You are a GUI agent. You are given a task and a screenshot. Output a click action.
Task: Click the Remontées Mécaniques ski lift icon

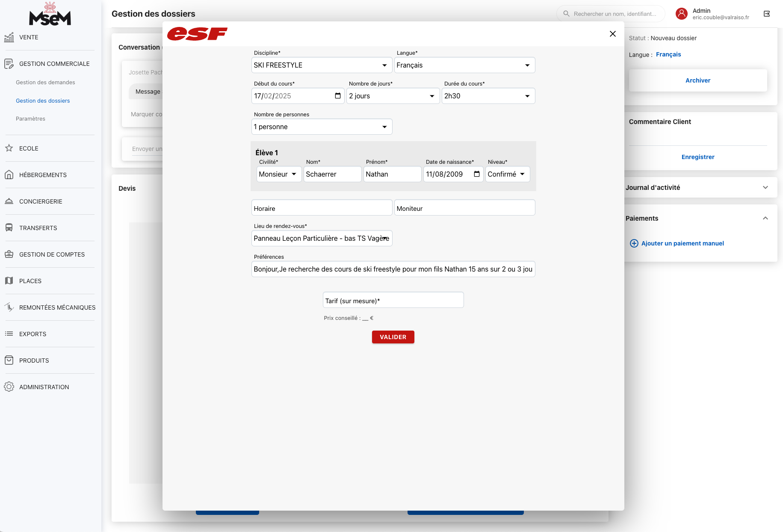point(9,307)
